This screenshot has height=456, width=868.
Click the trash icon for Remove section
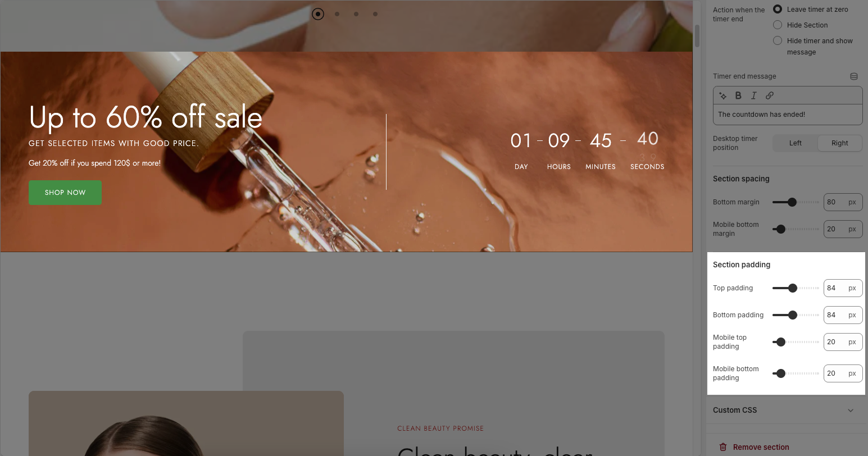tap(723, 447)
